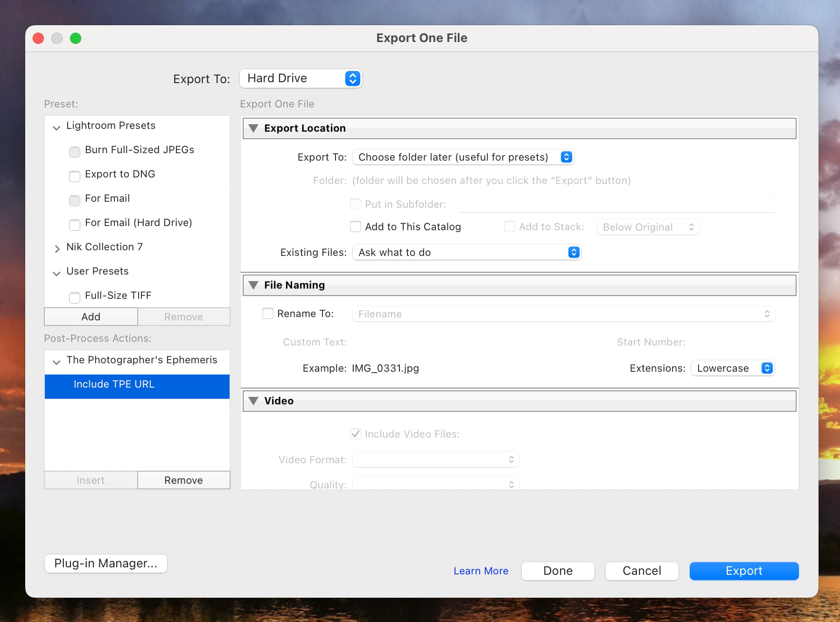Open the Export To Hard Drive dropdown
Image resolution: width=840 pixels, height=622 pixels.
click(301, 78)
